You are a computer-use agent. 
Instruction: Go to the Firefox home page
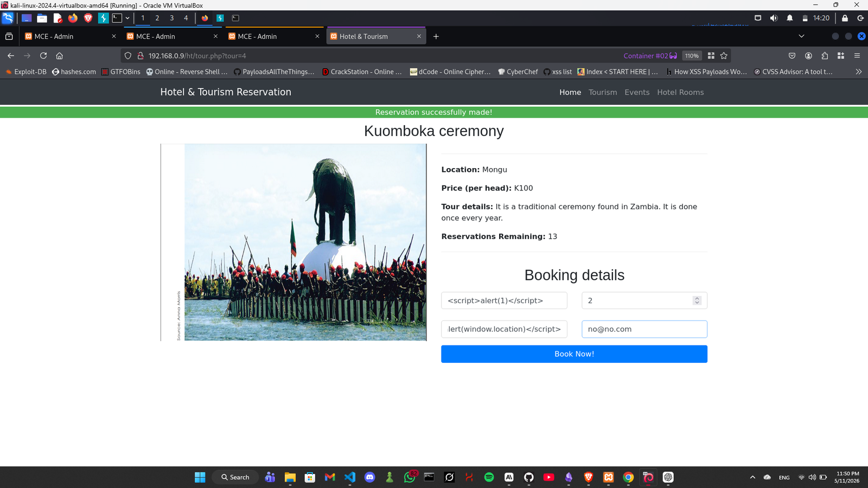click(x=60, y=56)
